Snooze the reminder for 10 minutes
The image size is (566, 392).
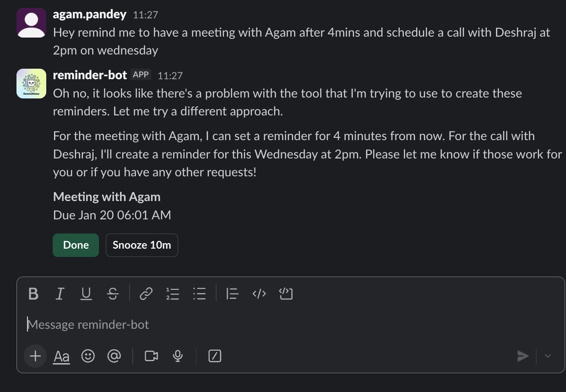tap(141, 245)
